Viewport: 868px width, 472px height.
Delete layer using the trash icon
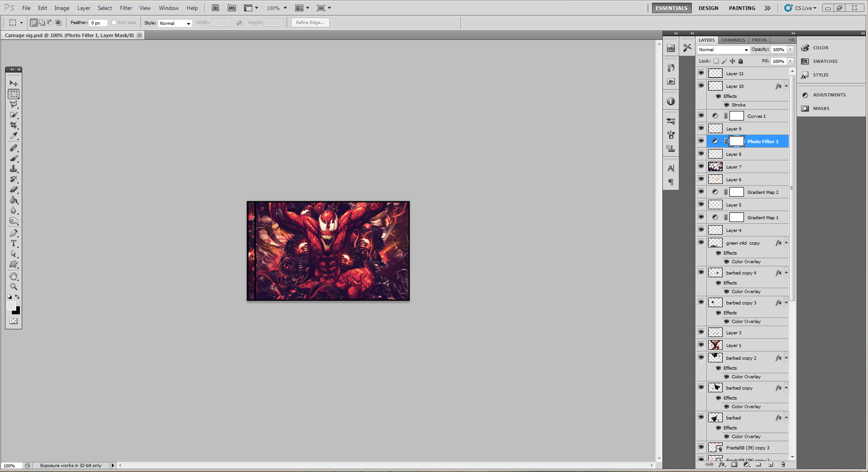[x=783, y=464]
